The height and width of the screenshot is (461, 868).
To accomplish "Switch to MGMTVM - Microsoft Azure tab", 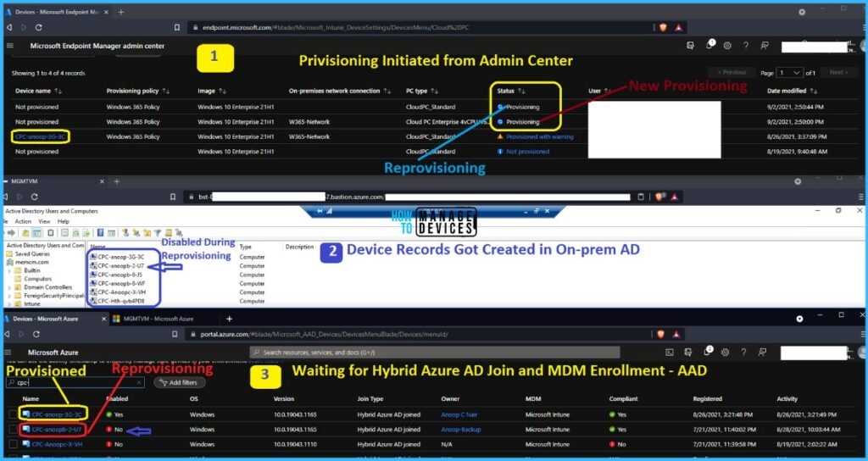I will coord(159,319).
